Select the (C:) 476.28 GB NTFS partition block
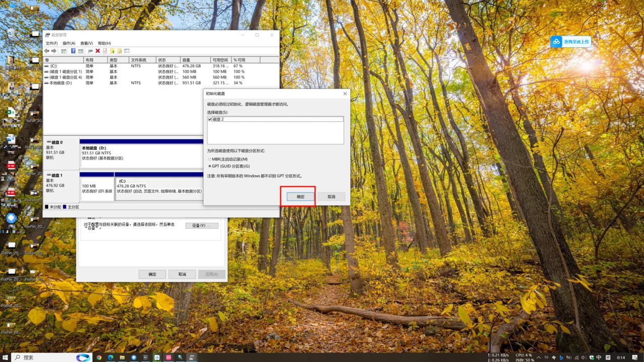The image size is (644, 362). point(159,187)
